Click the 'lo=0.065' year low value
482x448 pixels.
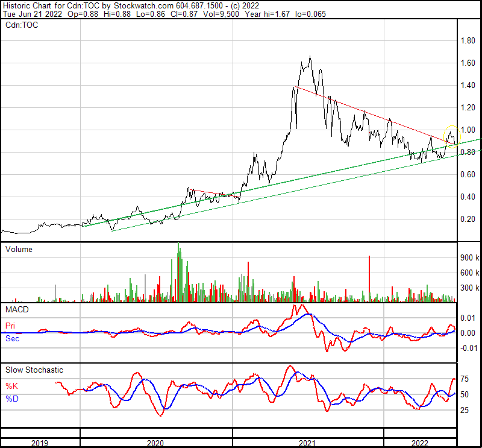click(310, 14)
